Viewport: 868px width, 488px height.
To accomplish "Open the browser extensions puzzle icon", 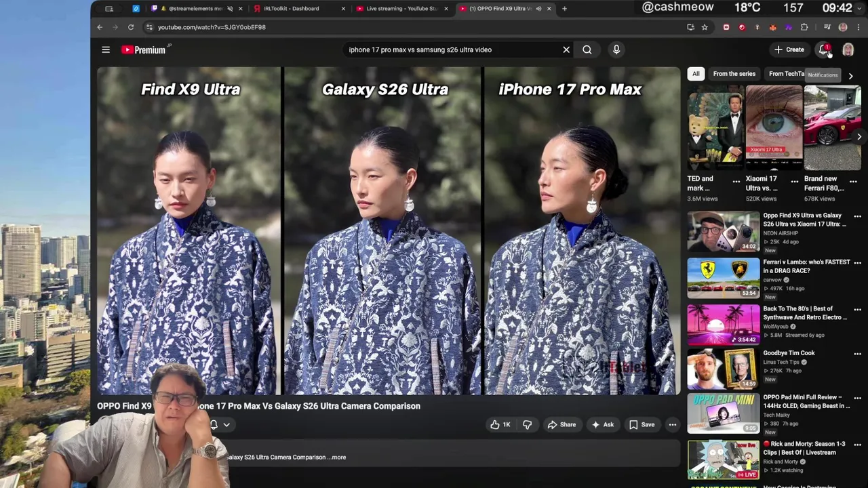I will click(x=804, y=27).
